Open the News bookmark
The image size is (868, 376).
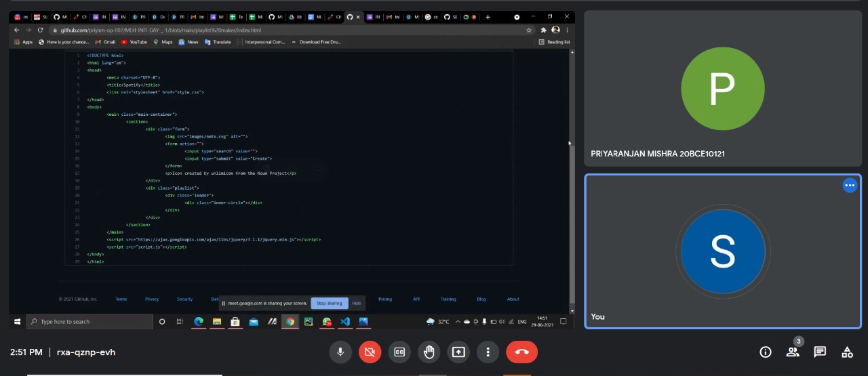coord(189,42)
